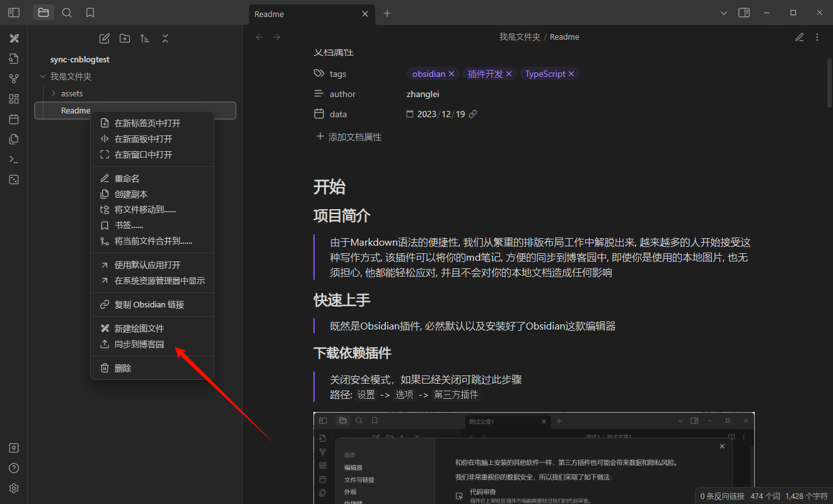Toggle the right sidebar panel
The width and height of the screenshot is (833, 504).
tap(743, 13)
